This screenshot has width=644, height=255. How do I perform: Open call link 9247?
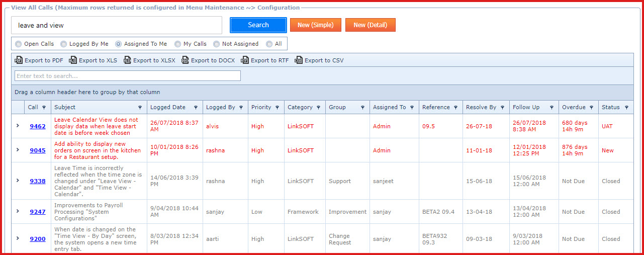[x=38, y=212]
